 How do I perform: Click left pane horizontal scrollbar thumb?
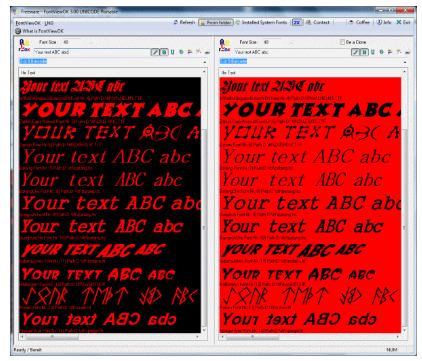(52, 337)
